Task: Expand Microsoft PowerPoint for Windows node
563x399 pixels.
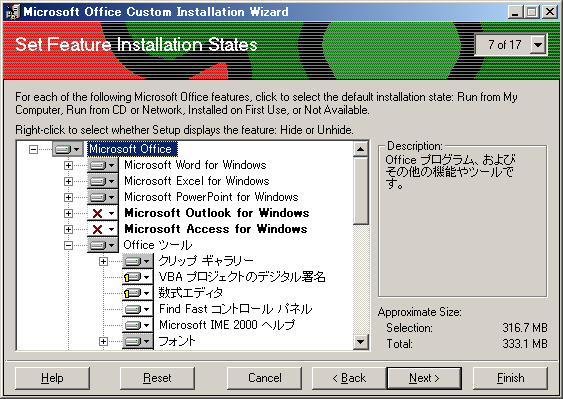Action: tap(68, 197)
